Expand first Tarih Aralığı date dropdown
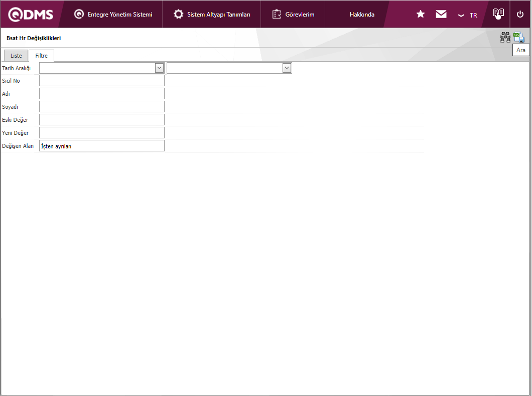Viewport: 532px width, 396px height. point(159,68)
